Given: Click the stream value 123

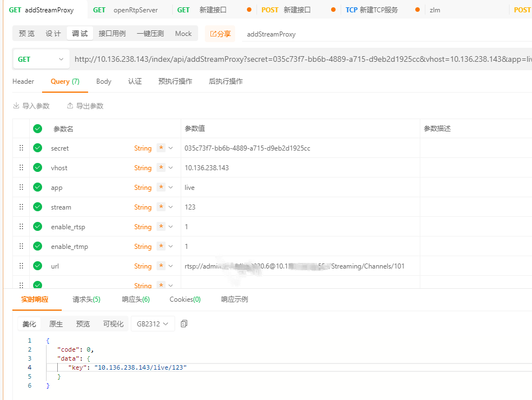Looking at the screenshot, I should pyautogui.click(x=190, y=207).
